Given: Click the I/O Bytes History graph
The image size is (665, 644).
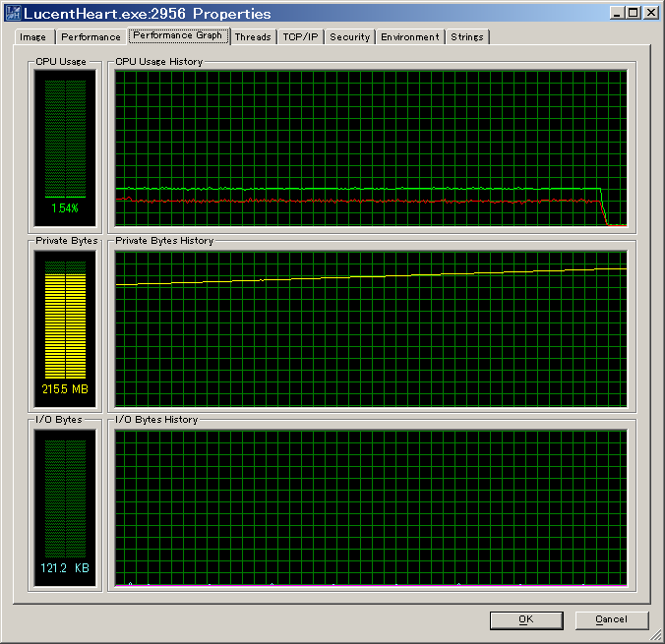Looking at the screenshot, I should (x=371, y=506).
